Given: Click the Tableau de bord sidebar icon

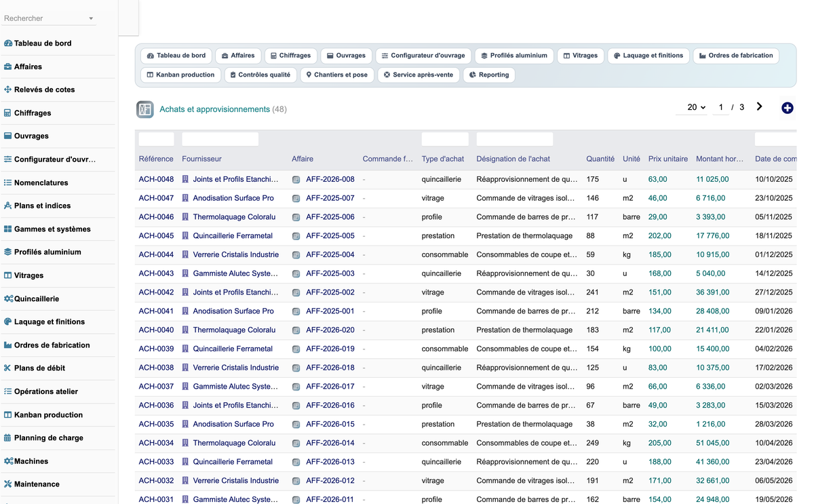Looking at the screenshot, I should [x=8, y=43].
